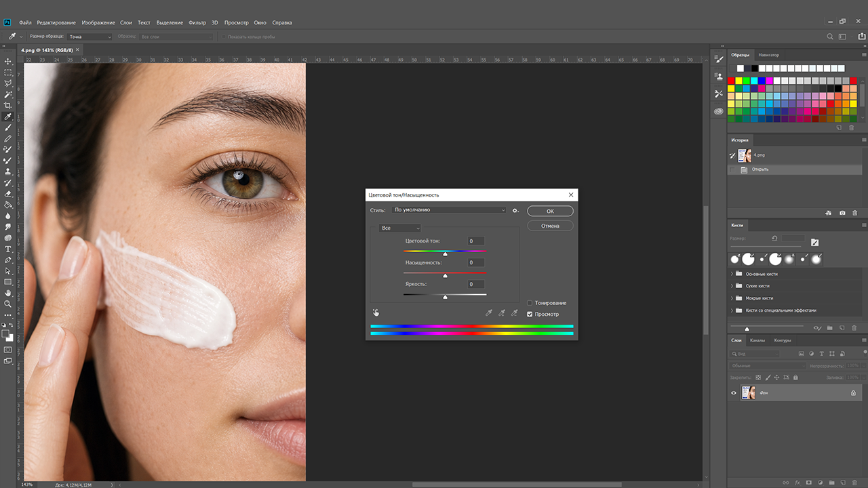Switch to the Контуры tab
868x488 pixels.
(783, 340)
